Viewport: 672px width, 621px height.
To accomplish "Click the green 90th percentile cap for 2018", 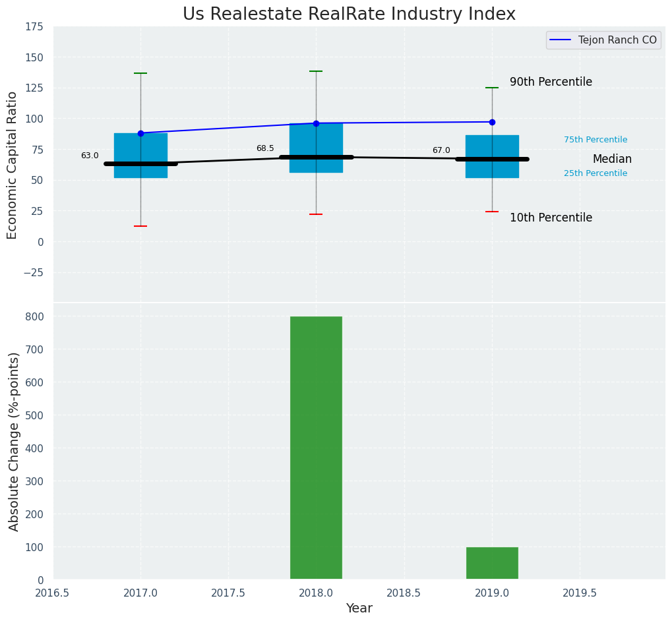I will point(316,71).
